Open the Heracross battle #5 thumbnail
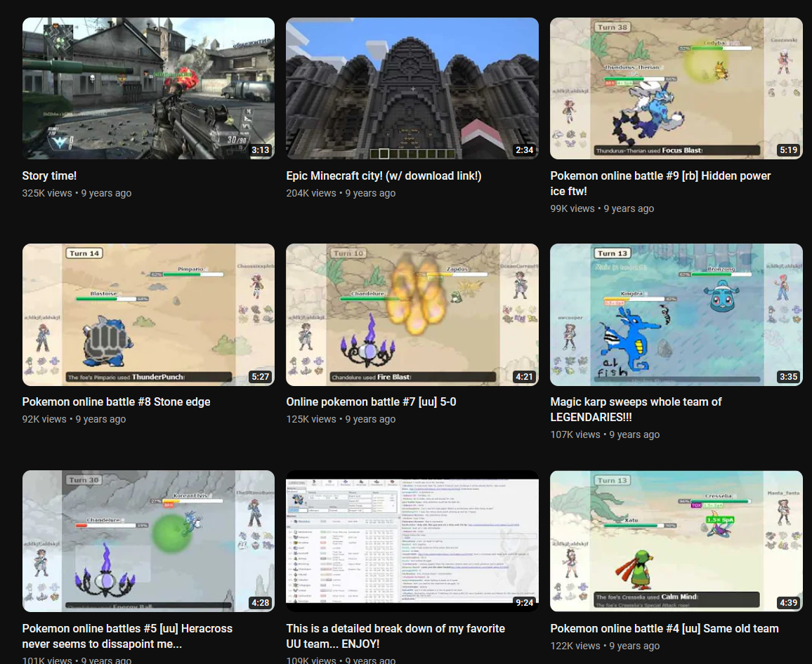 click(148, 541)
